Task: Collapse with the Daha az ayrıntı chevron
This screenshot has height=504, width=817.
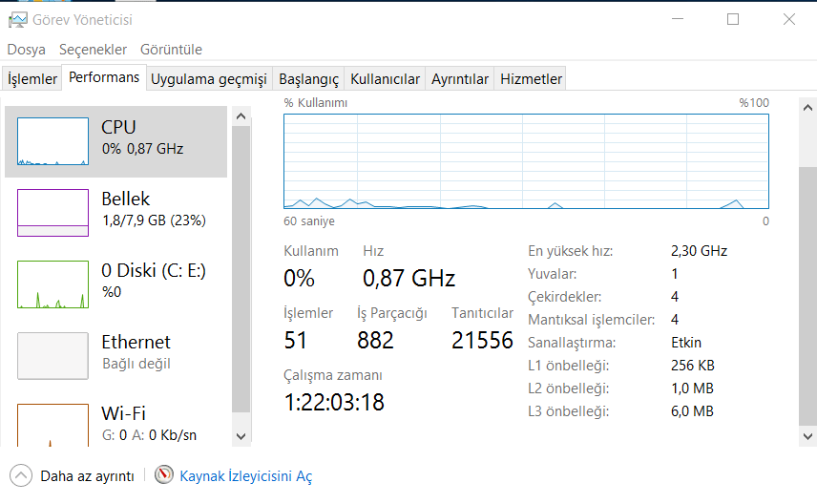Action: coord(20,475)
